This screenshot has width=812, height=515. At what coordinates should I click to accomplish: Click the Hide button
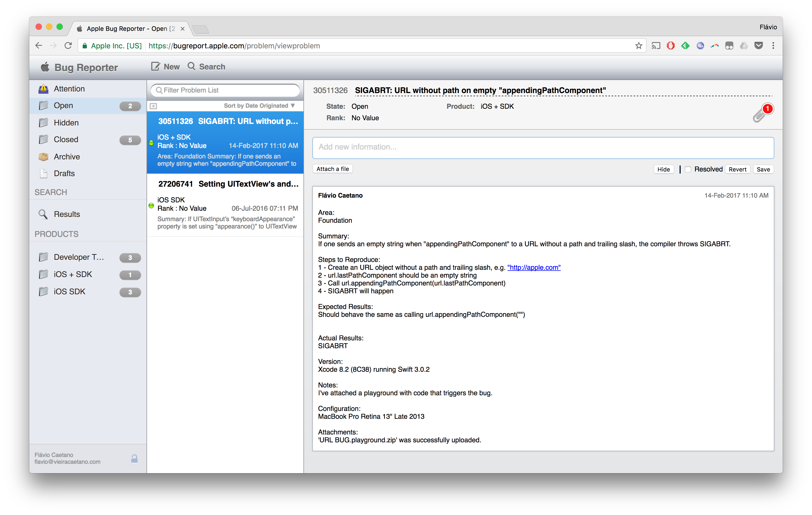(x=663, y=169)
